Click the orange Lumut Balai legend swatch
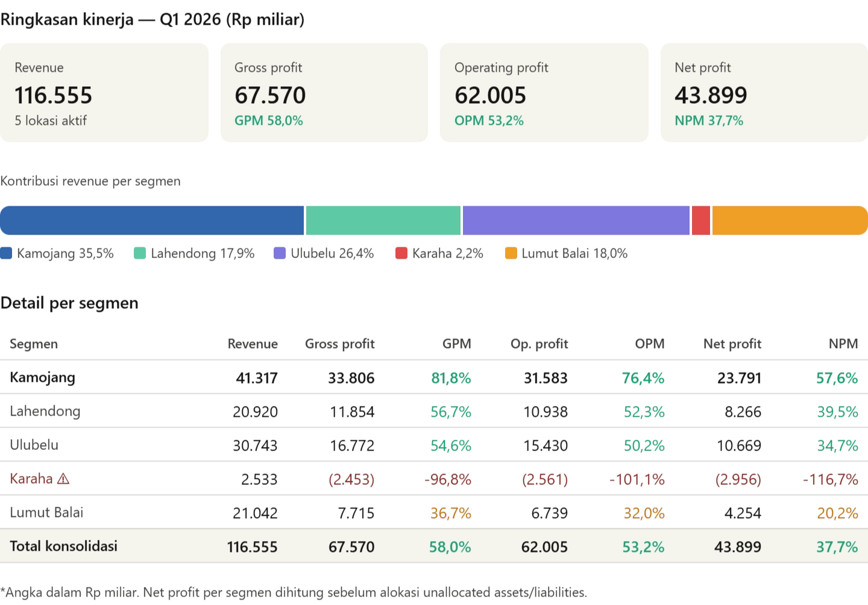868x605 pixels. tap(511, 253)
